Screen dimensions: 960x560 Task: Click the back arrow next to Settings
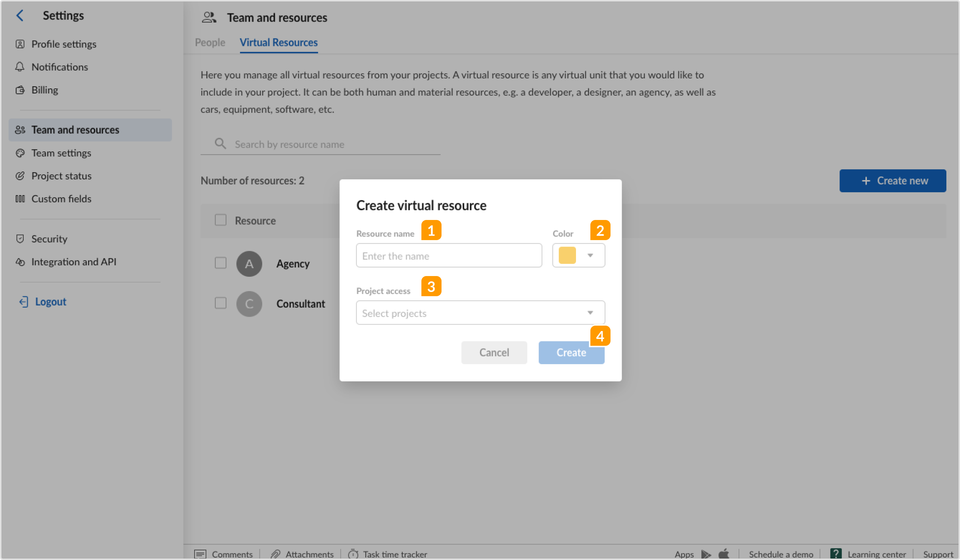[x=20, y=15]
